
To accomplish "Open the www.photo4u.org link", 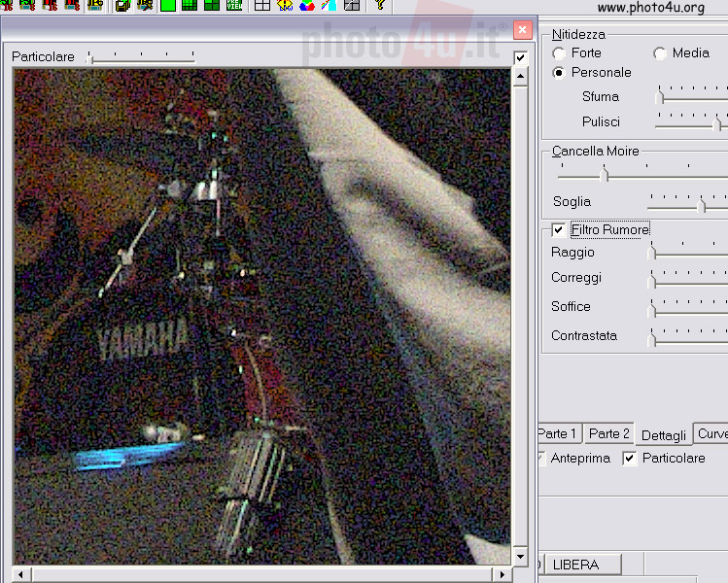I will [650, 7].
